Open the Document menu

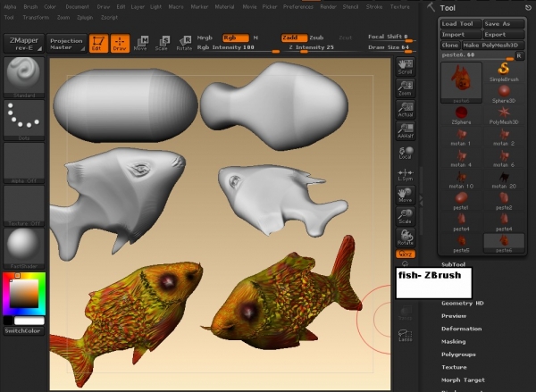coord(77,7)
